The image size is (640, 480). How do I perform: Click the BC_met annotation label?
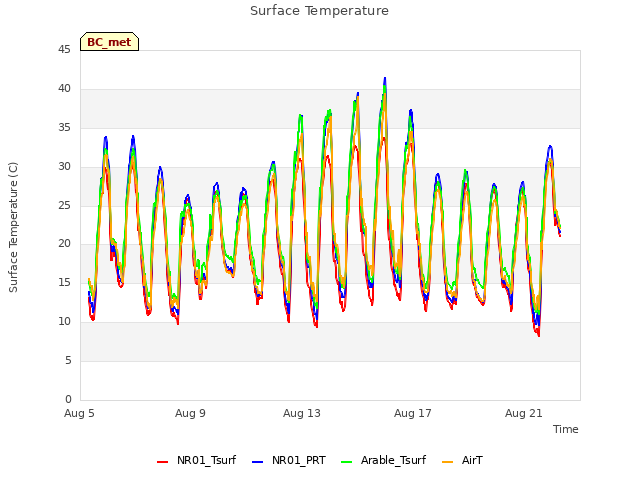109,42
